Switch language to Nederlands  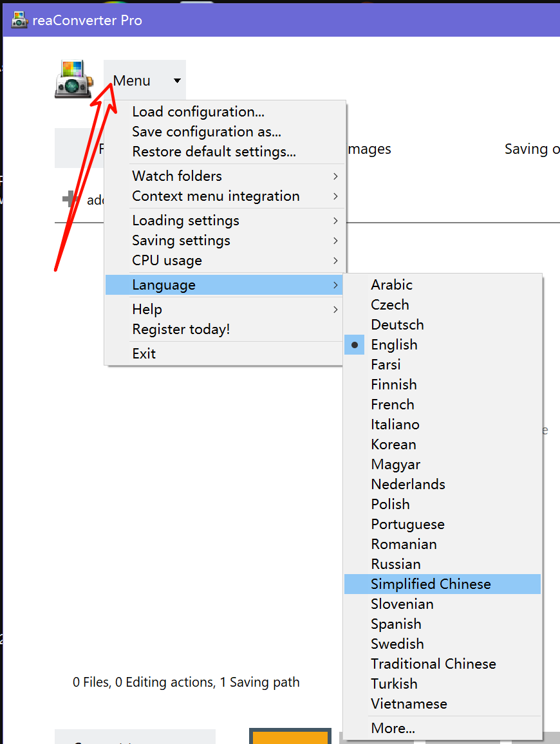coord(442,484)
